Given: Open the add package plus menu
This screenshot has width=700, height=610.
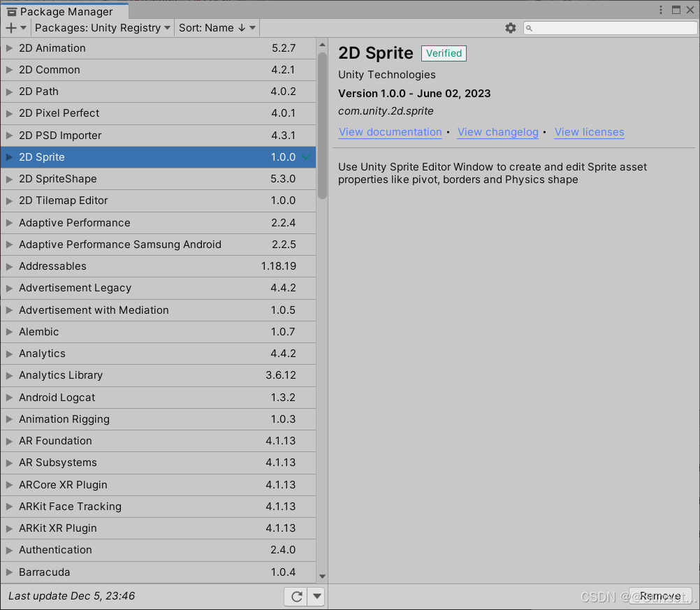Looking at the screenshot, I should pos(16,28).
